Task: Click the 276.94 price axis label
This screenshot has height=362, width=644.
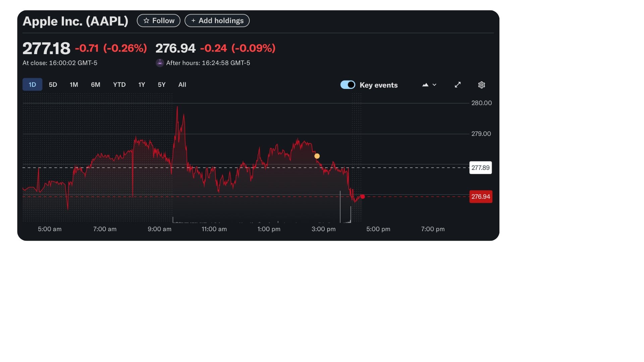Action: (x=481, y=197)
